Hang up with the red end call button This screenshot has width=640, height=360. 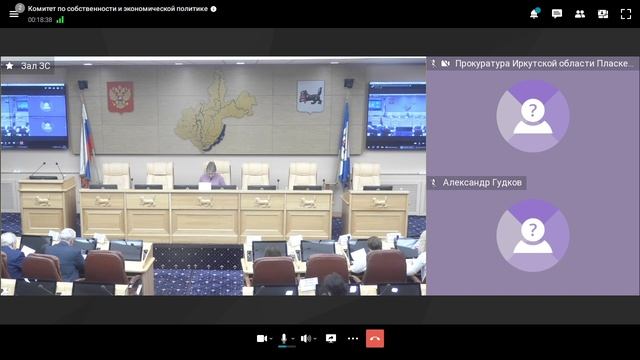375,338
